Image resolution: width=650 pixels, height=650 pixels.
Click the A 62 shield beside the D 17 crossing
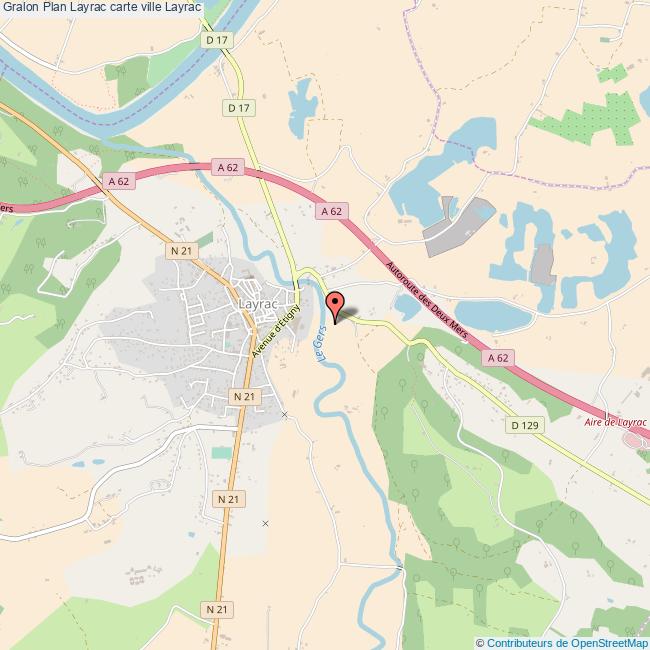(228, 167)
